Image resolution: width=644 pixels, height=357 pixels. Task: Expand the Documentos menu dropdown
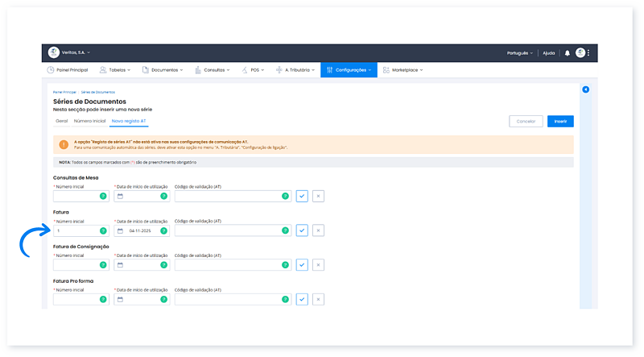[x=167, y=70]
